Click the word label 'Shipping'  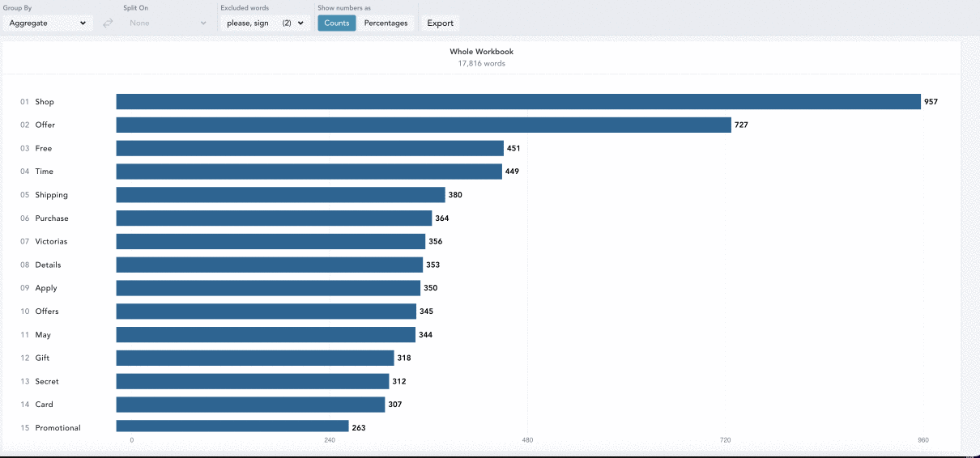point(52,195)
